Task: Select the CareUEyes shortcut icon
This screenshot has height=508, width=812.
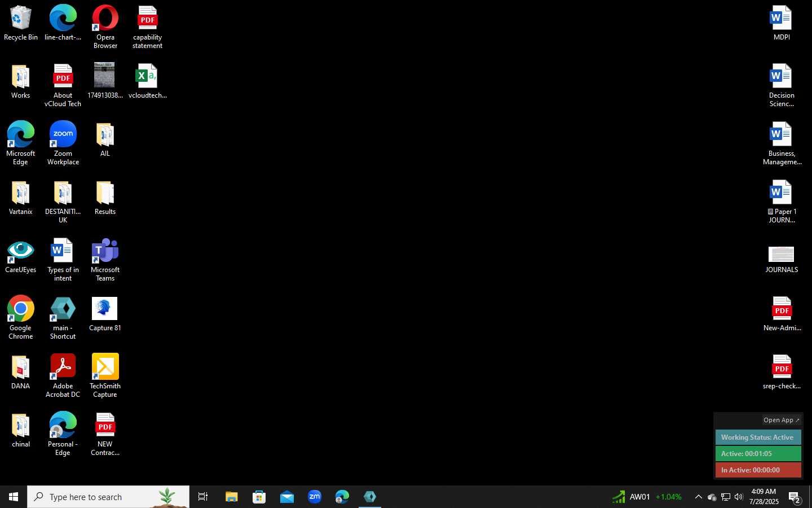Action: pyautogui.click(x=21, y=257)
